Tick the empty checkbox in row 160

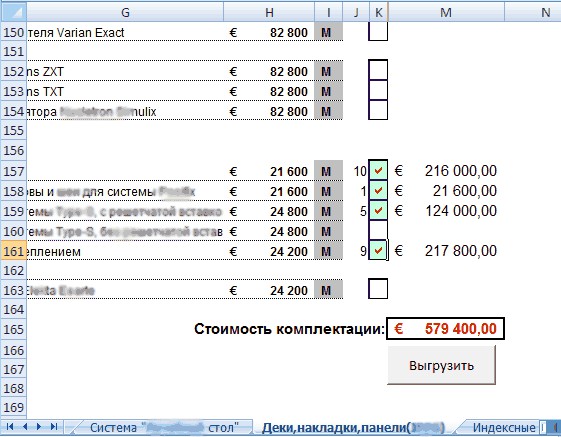tap(378, 230)
